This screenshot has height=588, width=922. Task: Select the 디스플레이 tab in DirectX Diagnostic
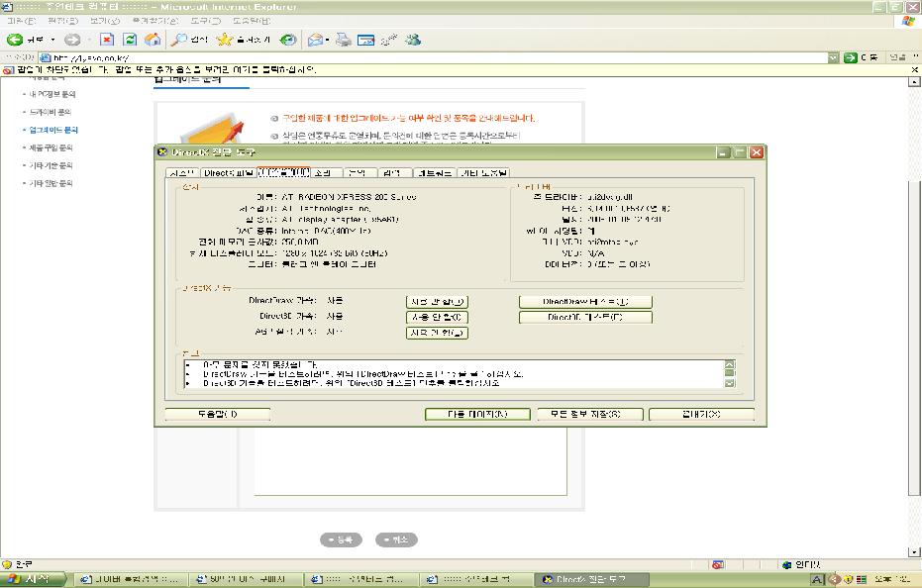[283, 172]
